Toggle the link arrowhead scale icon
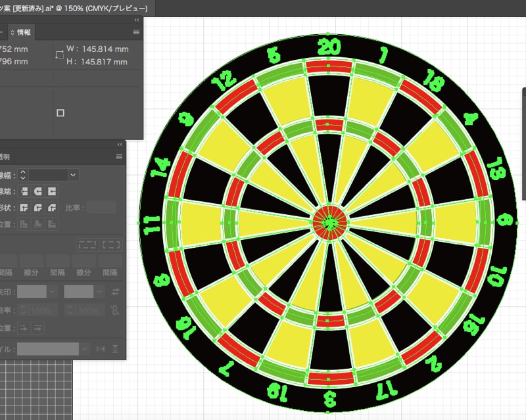The width and height of the screenshot is (526, 420). [x=116, y=310]
